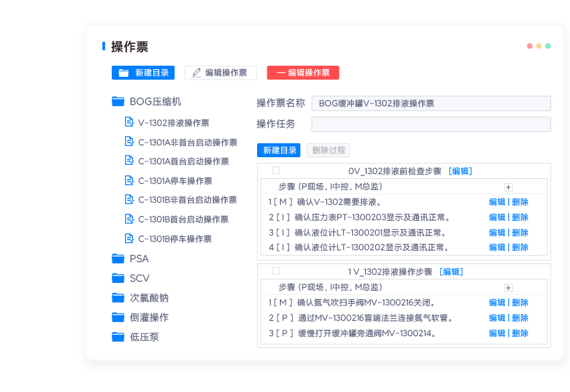Click the 倒灌操作 folder icon

pos(118,317)
